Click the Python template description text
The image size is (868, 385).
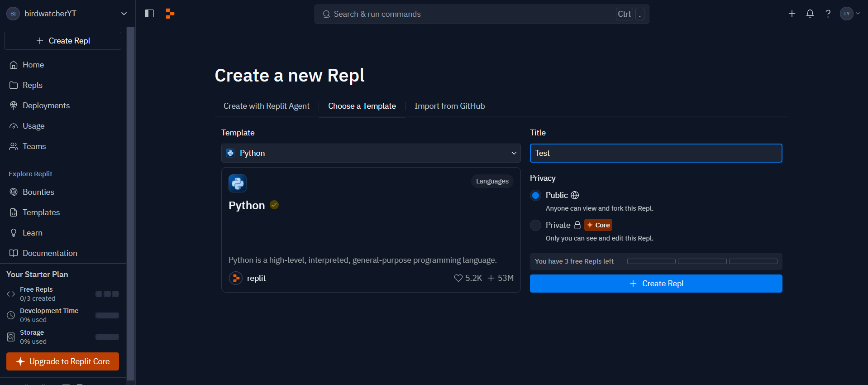[362, 260]
